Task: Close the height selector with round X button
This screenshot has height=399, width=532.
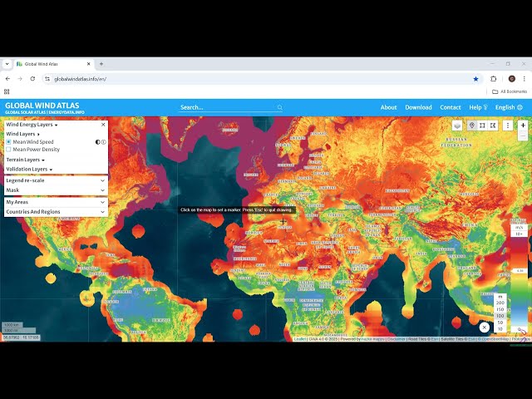Action: coord(484,327)
